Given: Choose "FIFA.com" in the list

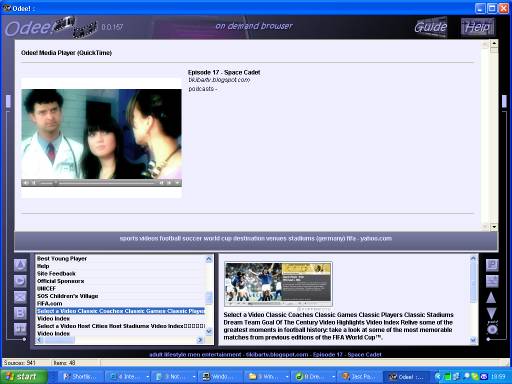Looking at the screenshot, I should [x=50, y=303].
